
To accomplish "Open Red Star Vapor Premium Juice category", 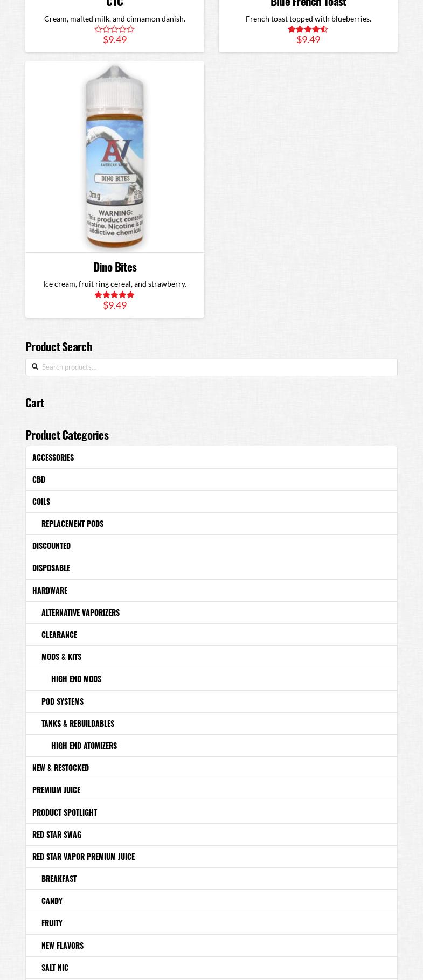I will (84, 856).
